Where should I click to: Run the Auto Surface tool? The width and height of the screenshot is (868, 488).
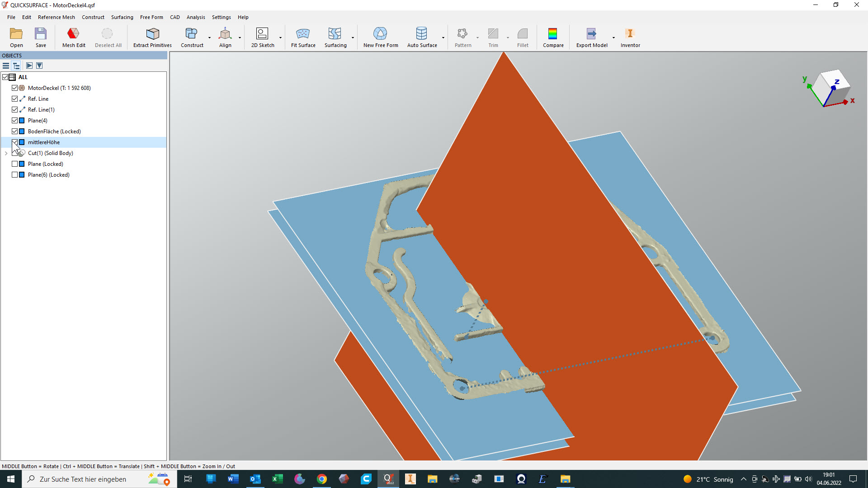click(421, 37)
